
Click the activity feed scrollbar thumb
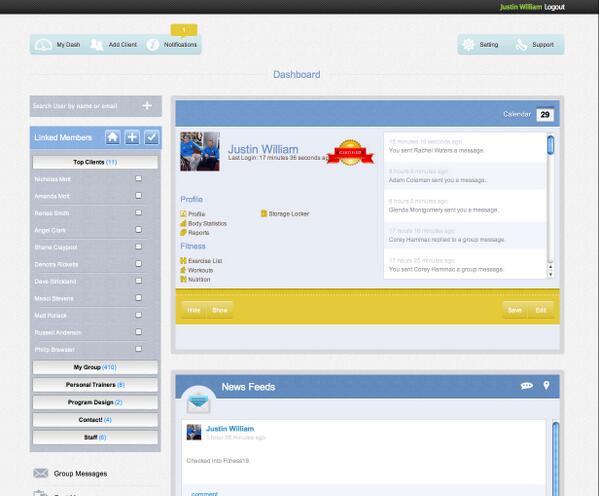550,145
